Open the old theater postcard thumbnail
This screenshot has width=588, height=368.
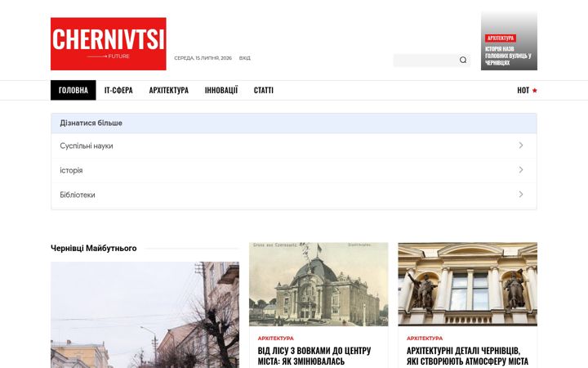tap(318, 285)
